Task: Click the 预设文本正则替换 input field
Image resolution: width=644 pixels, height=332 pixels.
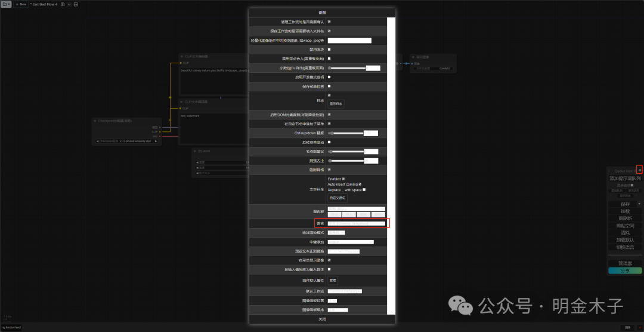Action: (x=344, y=251)
